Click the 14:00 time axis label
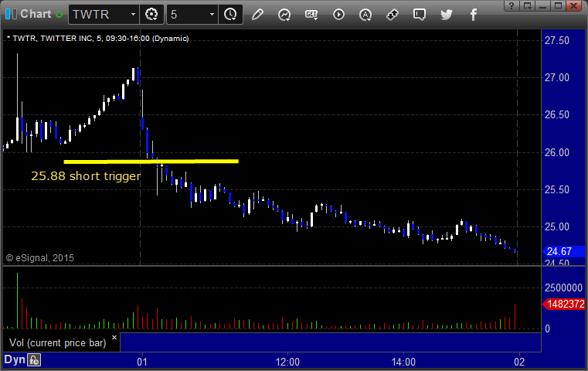This screenshot has height=371, width=588. [x=403, y=362]
